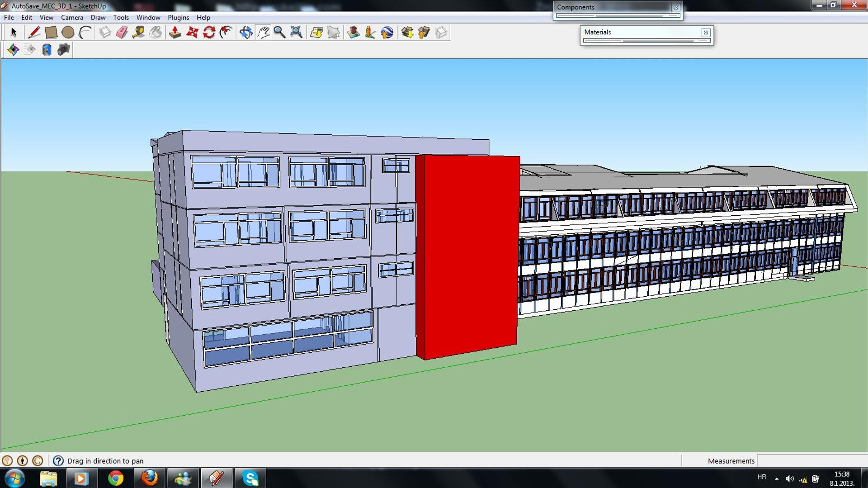Click the Photo Textures icon
This screenshot has width=868, height=488.
tap(370, 33)
